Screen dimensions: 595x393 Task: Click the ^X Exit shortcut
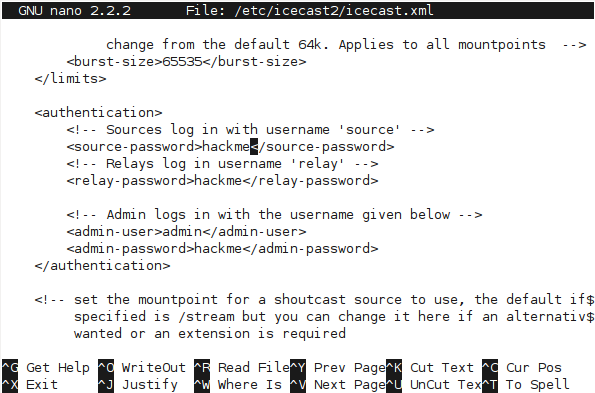pyautogui.click(x=30, y=384)
